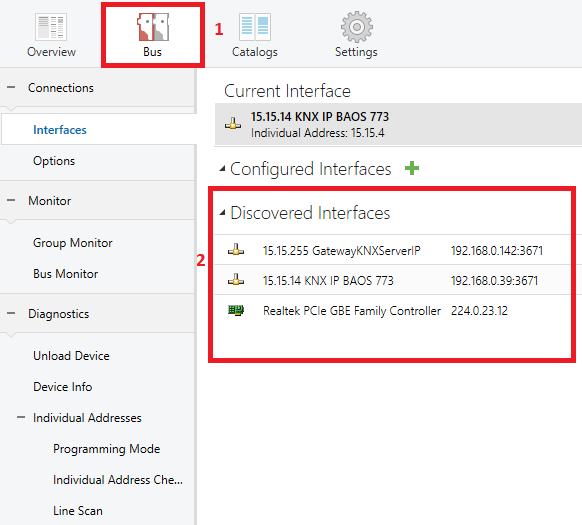Open the Overview tab
The image size is (582, 525).
click(x=51, y=35)
